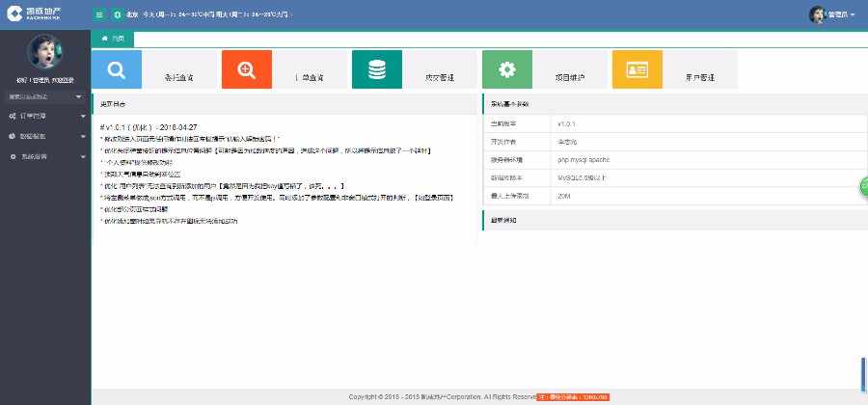Open the yellow ID card tile for 用户管理
Image resolution: width=868 pixels, height=405 pixels.
tap(637, 69)
